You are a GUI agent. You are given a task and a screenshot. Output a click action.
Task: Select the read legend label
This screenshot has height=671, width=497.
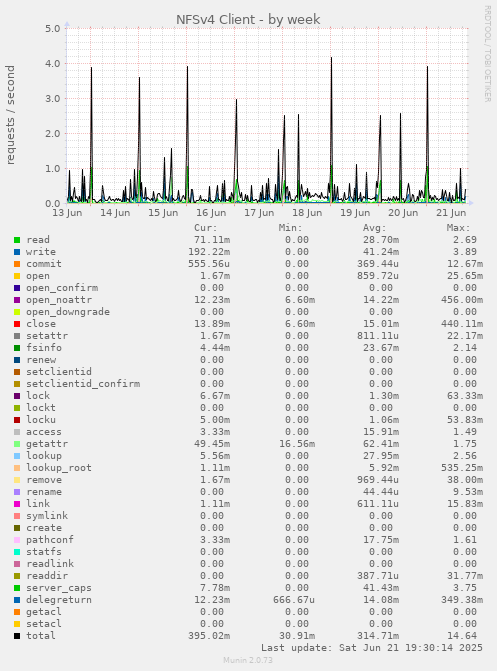pyautogui.click(x=38, y=240)
